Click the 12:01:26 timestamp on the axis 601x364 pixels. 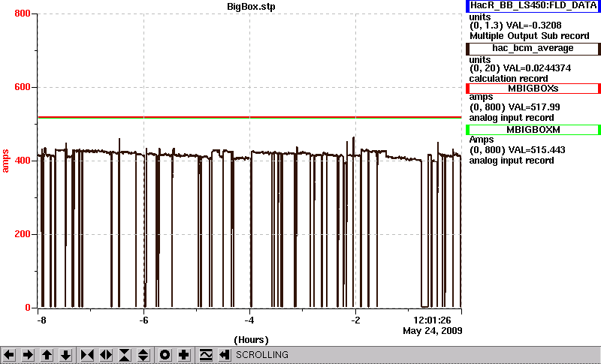point(432,320)
